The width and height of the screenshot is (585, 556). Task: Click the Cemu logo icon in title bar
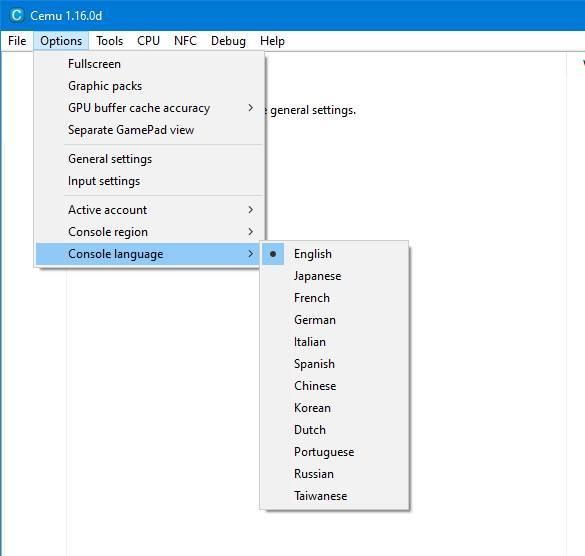17,15
